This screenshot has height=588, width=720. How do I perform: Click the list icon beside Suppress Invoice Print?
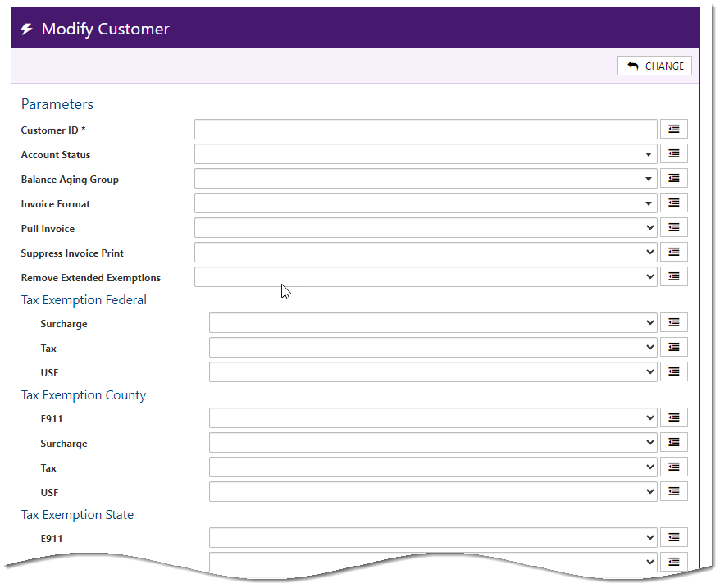[x=673, y=253]
